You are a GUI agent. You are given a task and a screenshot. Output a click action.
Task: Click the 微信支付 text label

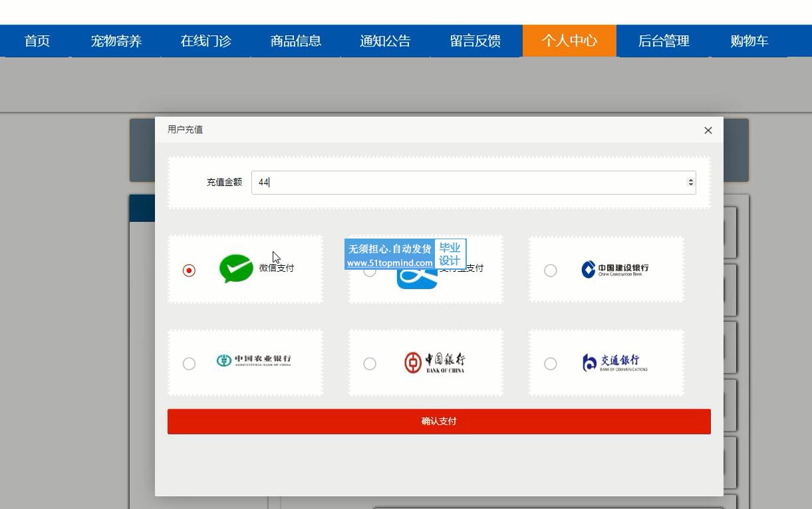coord(277,268)
